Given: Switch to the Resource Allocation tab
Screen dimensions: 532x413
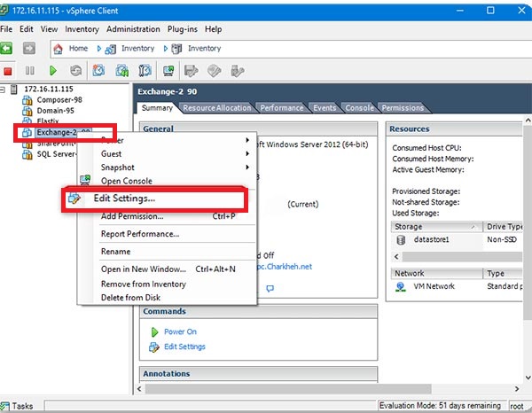Looking at the screenshot, I should (x=217, y=108).
